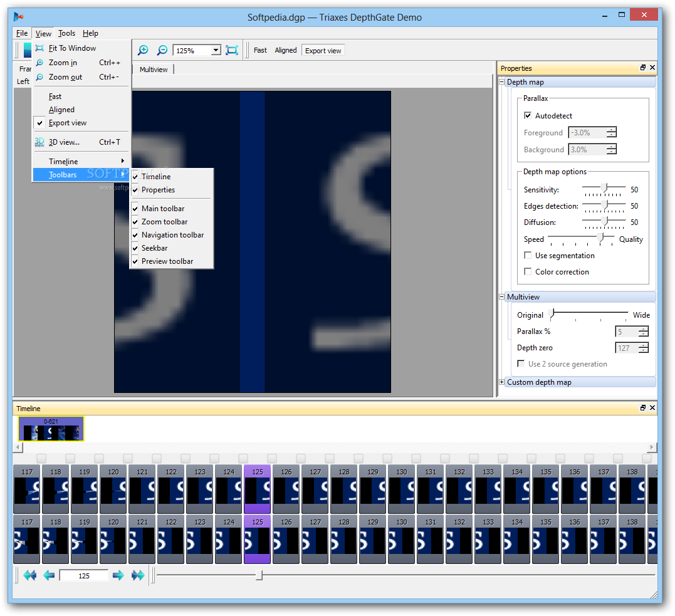The height and width of the screenshot is (616, 675).
Task: Select frame 130 in top timeline row
Action: 401,489
